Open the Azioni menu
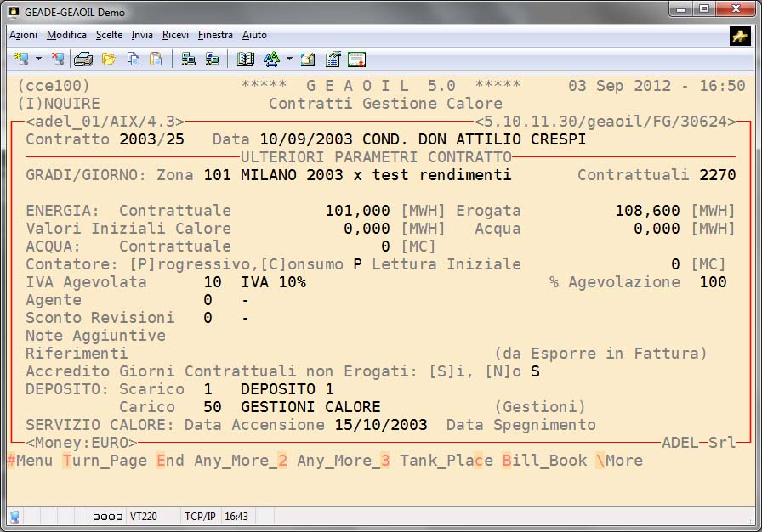Screen dimensions: 762x532 23,35
